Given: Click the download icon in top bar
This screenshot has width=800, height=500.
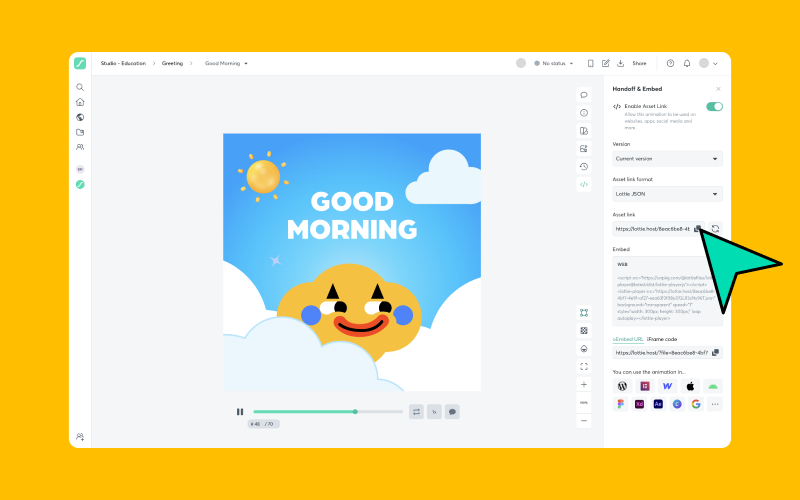Looking at the screenshot, I should (x=620, y=63).
